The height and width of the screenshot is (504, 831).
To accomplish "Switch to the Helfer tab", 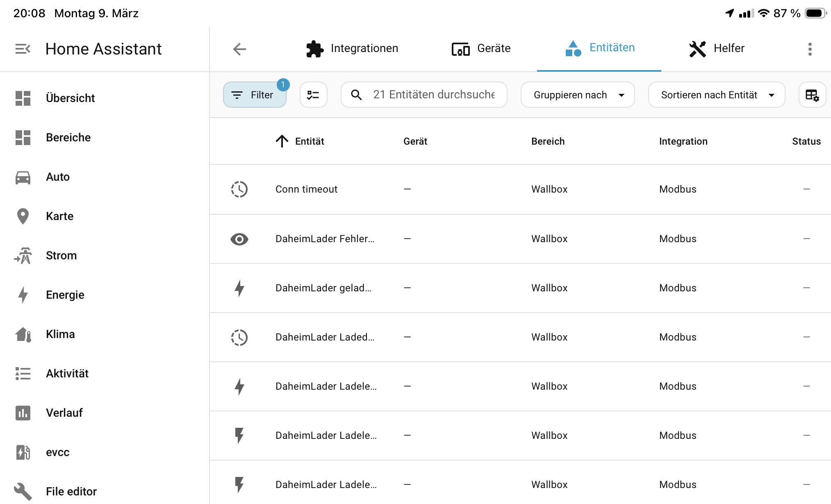I will coord(717,48).
